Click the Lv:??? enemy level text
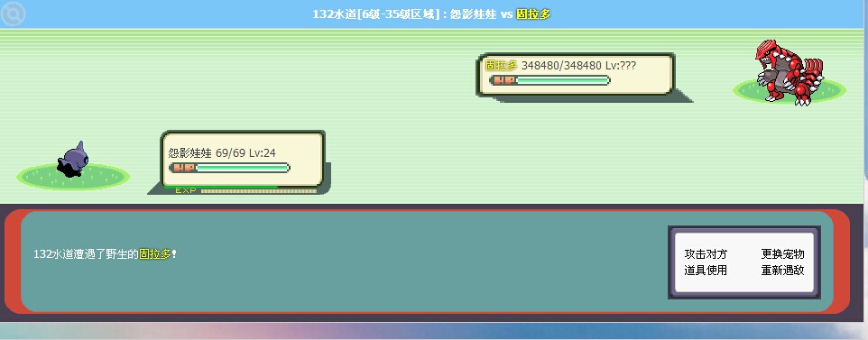Screen dimensions: 868x340 click(x=621, y=65)
